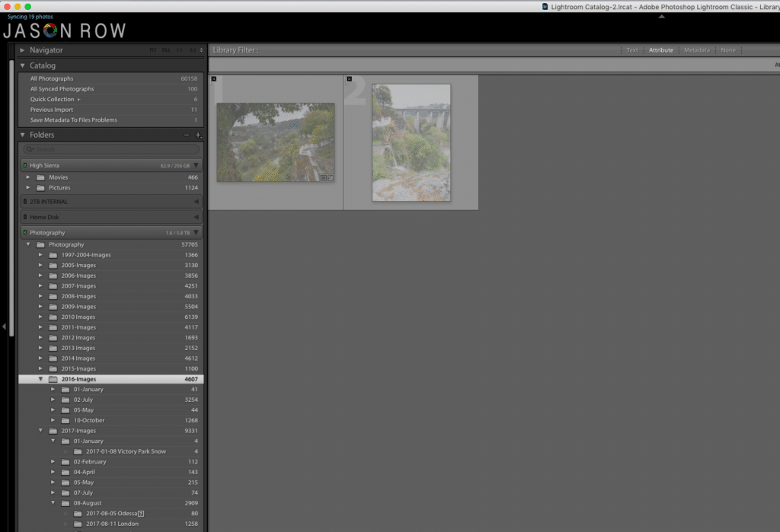
Task: Collapse the Folders panel
Action: pyautogui.click(x=22, y=135)
